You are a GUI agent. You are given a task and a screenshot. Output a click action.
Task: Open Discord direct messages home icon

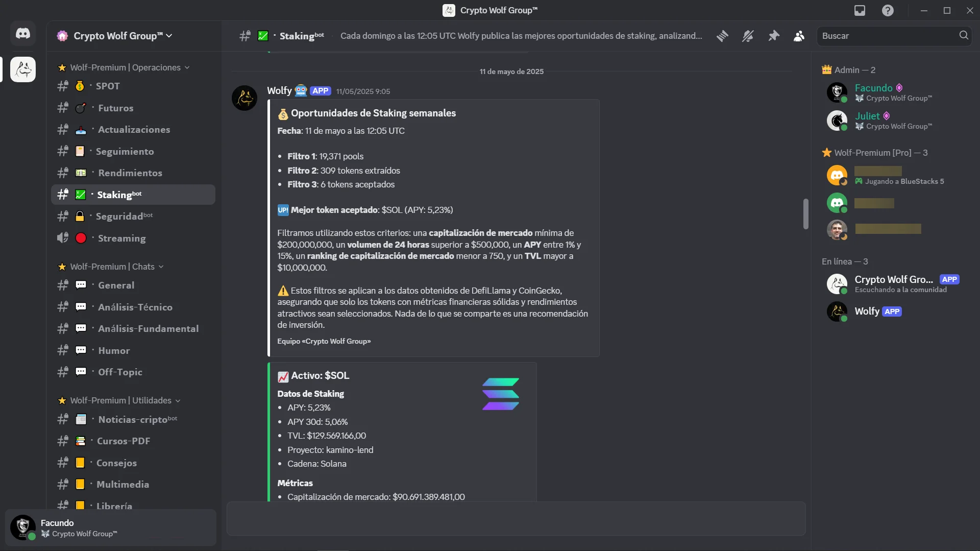tap(23, 34)
